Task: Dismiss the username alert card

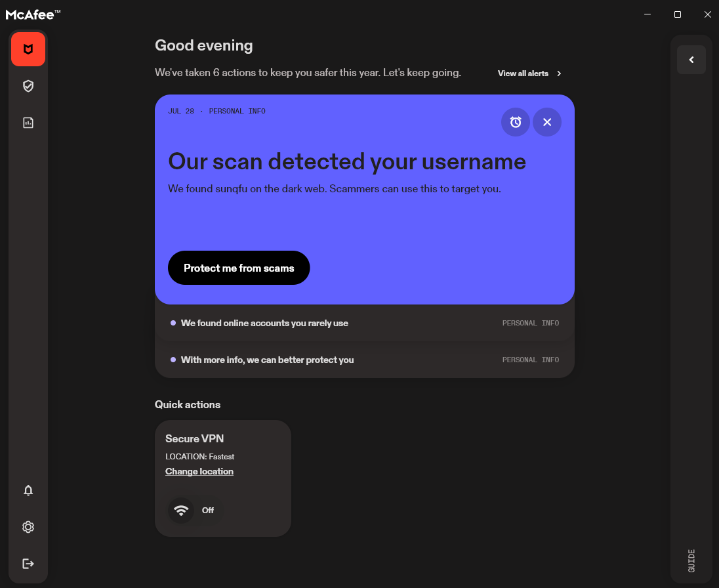Action: click(x=547, y=122)
